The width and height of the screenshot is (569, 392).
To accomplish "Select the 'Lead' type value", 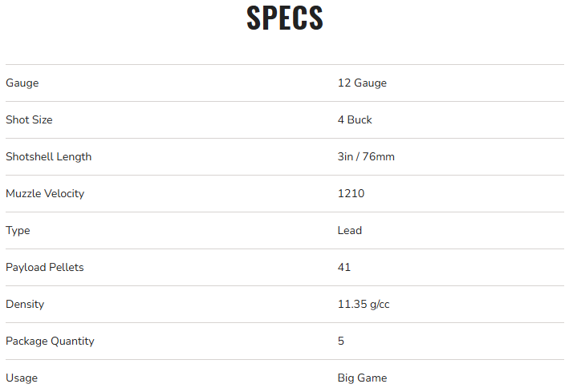I will pyautogui.click(x=350, y=231).
